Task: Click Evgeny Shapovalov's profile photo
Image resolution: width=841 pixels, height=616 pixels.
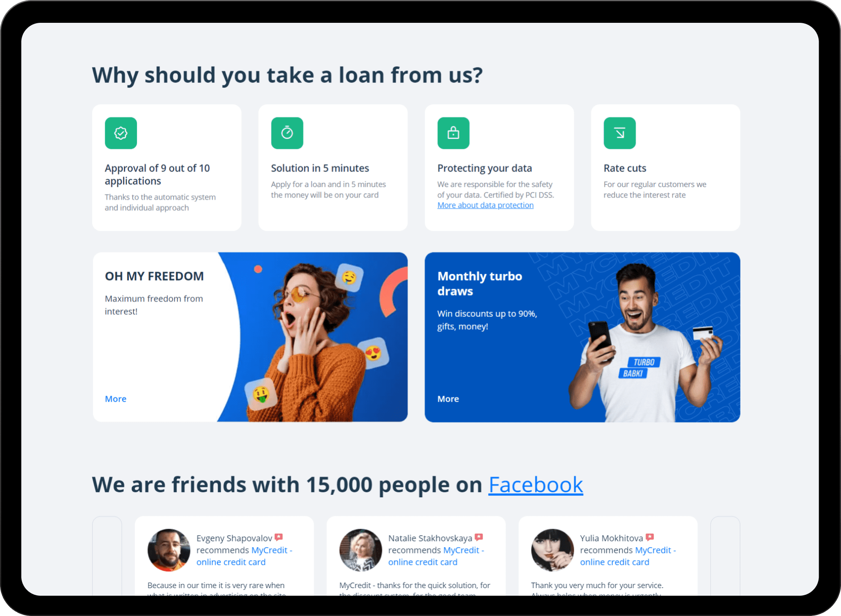Action: [169, 550]
